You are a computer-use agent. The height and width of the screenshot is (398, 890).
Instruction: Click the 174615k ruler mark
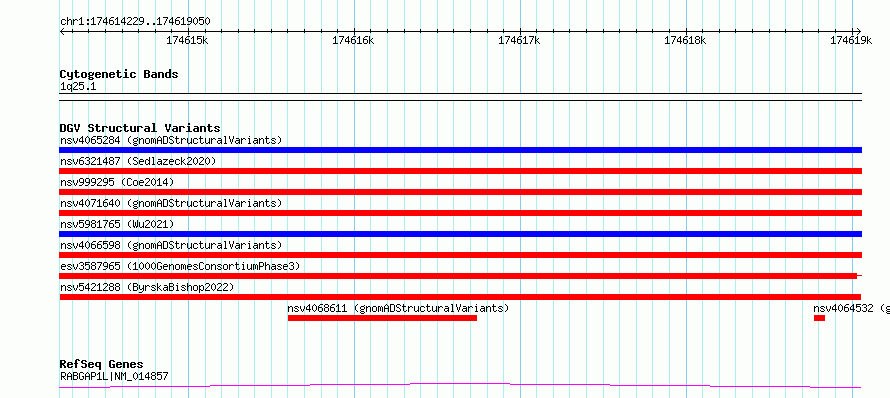click(x=187, y=40)
